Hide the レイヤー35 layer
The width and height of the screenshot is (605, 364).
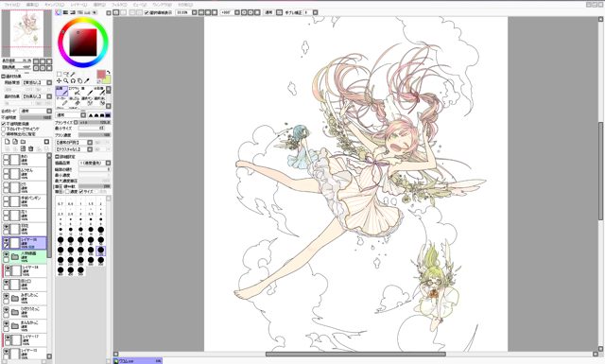7,240
